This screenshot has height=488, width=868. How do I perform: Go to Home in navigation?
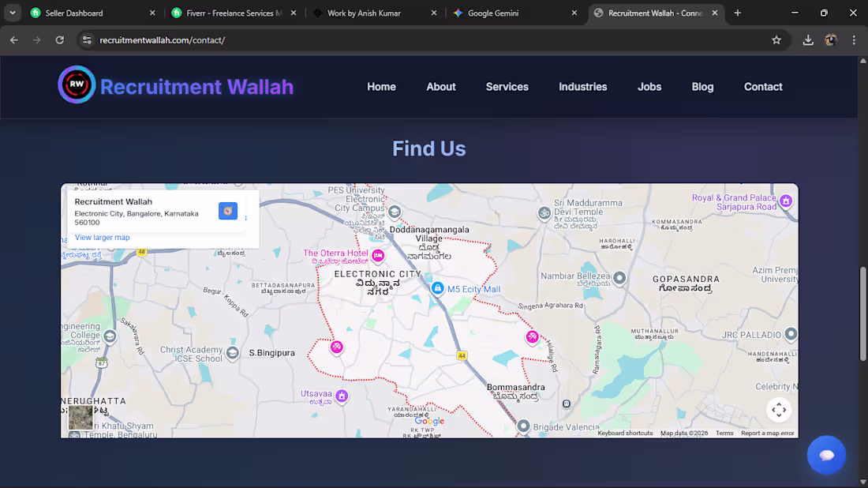381,87
